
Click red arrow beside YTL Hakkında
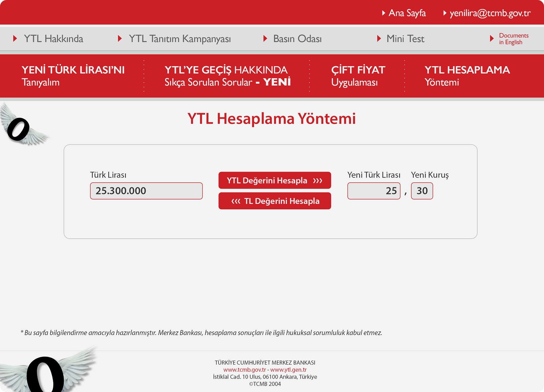point(15,38)
